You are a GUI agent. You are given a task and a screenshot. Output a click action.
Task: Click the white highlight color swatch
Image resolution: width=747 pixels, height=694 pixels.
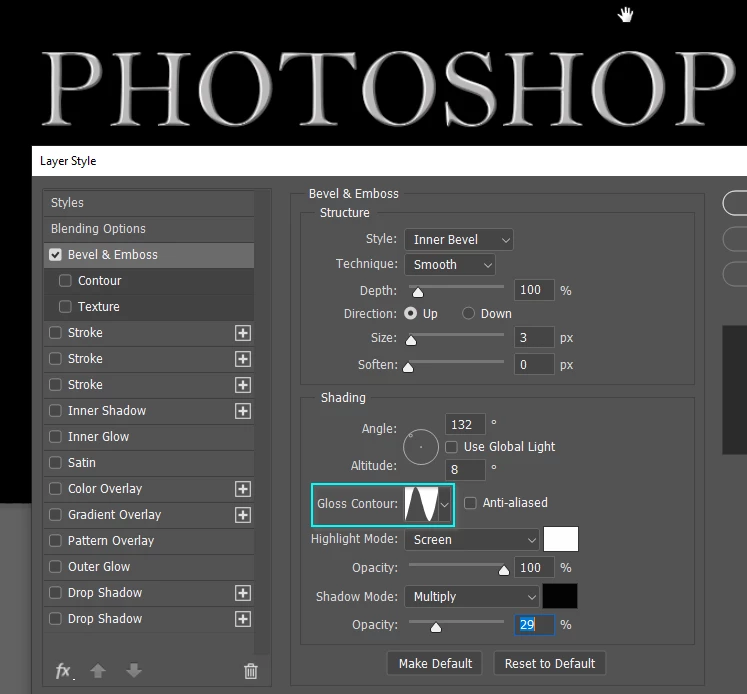(x=561, y=539)
